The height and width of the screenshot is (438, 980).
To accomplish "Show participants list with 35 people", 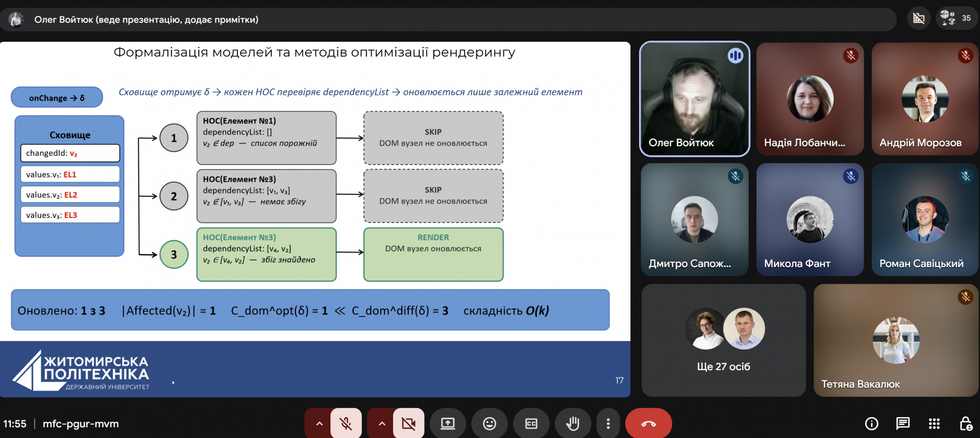I will (957, 18).
